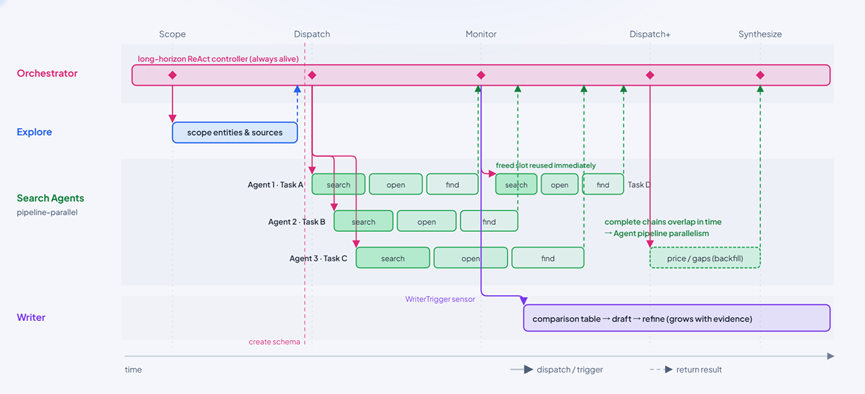Click Agent 2's find step
This screenshot has height=394, width=865.
[489, 221]
